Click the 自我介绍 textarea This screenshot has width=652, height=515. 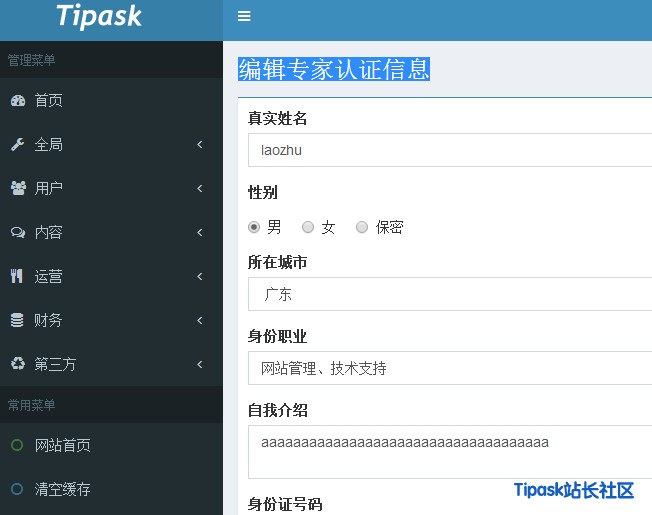click(x=450, y=452)
